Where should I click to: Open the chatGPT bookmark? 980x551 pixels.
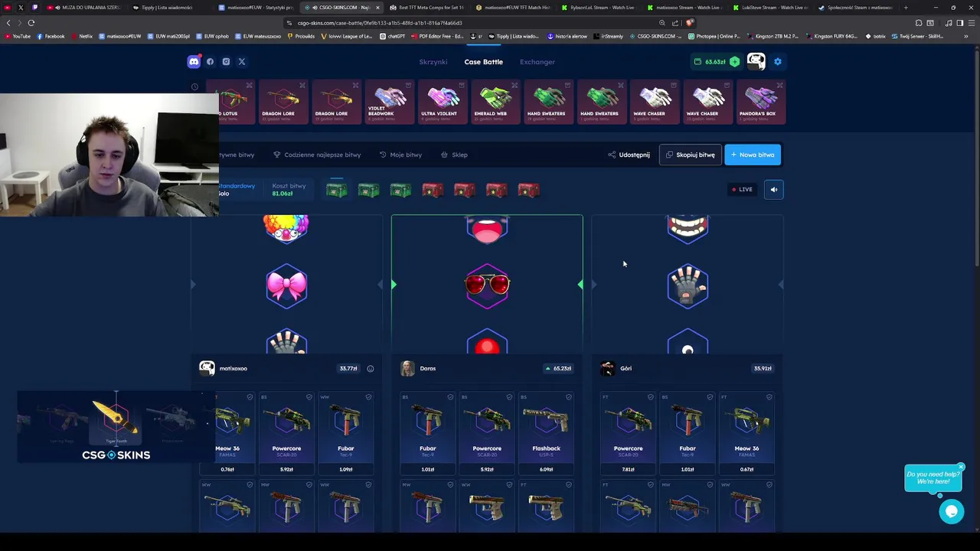pos(393,36)
